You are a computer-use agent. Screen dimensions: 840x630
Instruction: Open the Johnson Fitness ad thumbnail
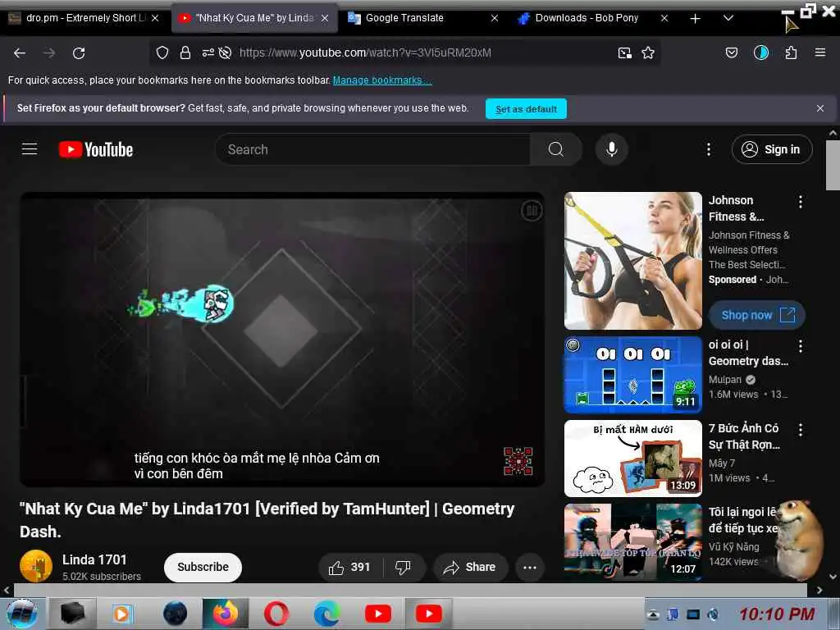(632, 260)
